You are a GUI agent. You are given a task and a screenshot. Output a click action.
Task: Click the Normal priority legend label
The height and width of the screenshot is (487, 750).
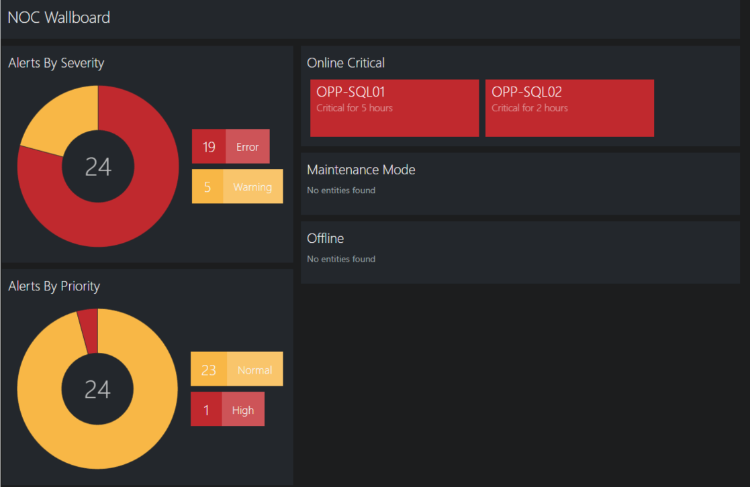pyautogui.click(x=254, y=369)
